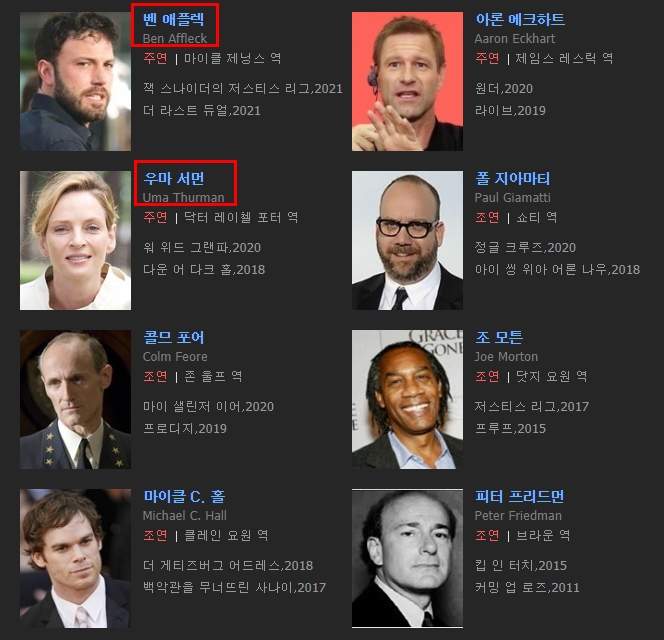Open the Peter Friedman black-and-white photo
Image resolution: width=664 pixels, height=640 pixels.
point(407,558)
